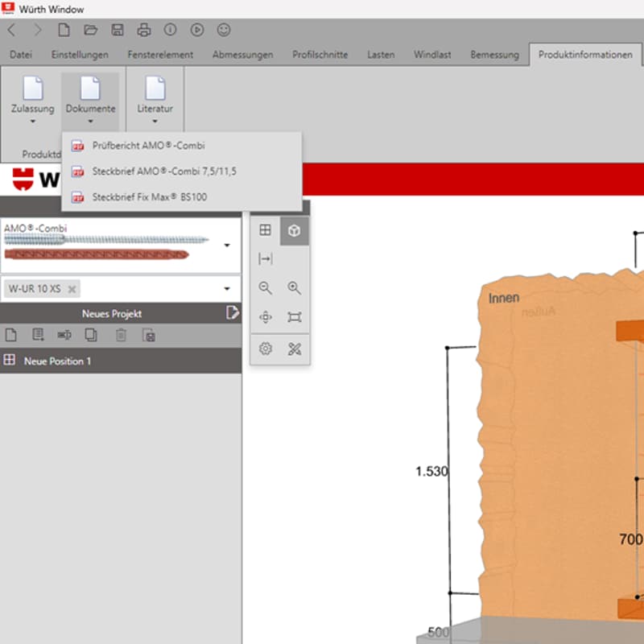The height and width of the screenshot is (644, 644).
Task: Switch to the Windlast tab
Action: tap(432, 55)
